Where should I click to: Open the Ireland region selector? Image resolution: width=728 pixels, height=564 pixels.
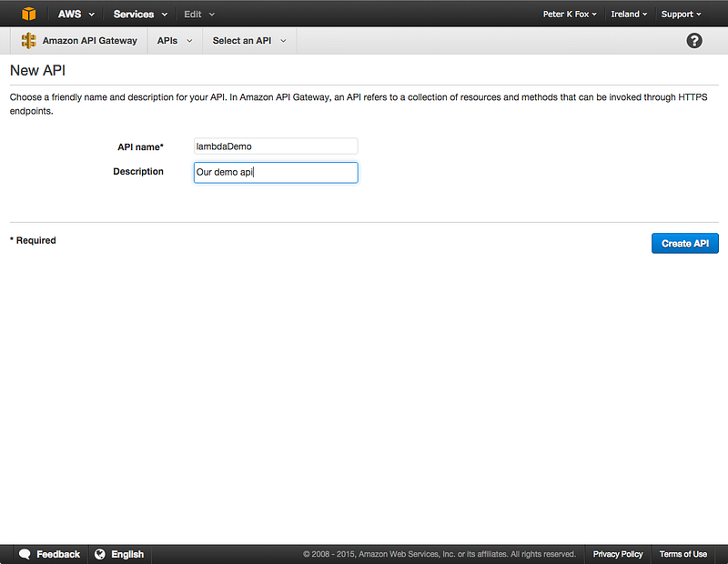tap(629, 15)
